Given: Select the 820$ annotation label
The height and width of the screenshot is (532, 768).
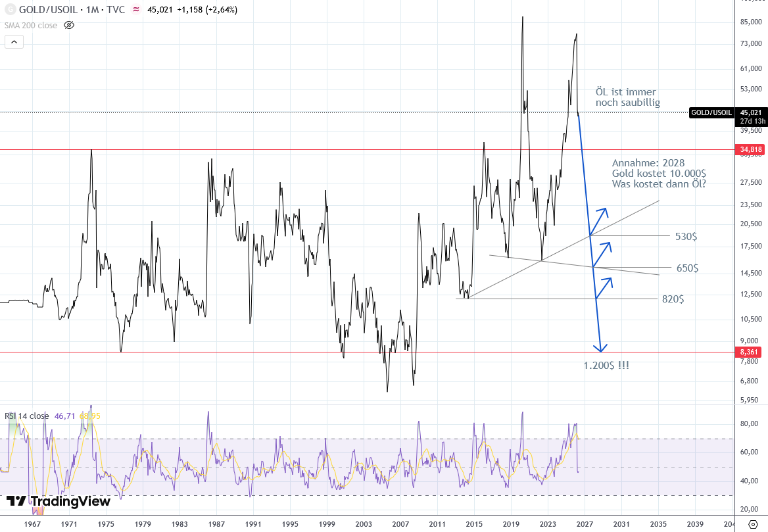Looking at the screenshot, I should (673, 299).
